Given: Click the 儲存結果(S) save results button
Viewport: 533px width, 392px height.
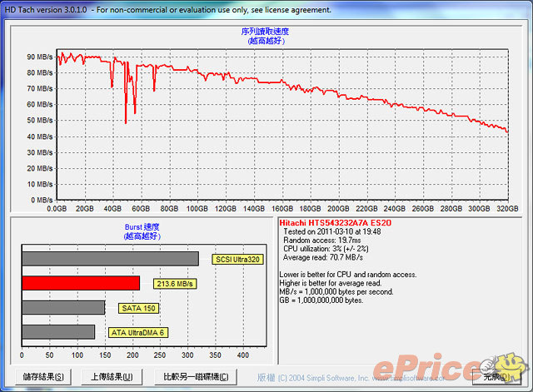Looking at the screenshot, I should coord(43,377).
